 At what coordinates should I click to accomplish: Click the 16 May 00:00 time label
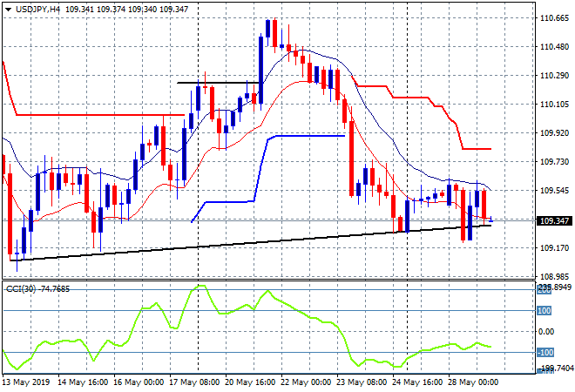pyautogui.click(x=139, y=382)
